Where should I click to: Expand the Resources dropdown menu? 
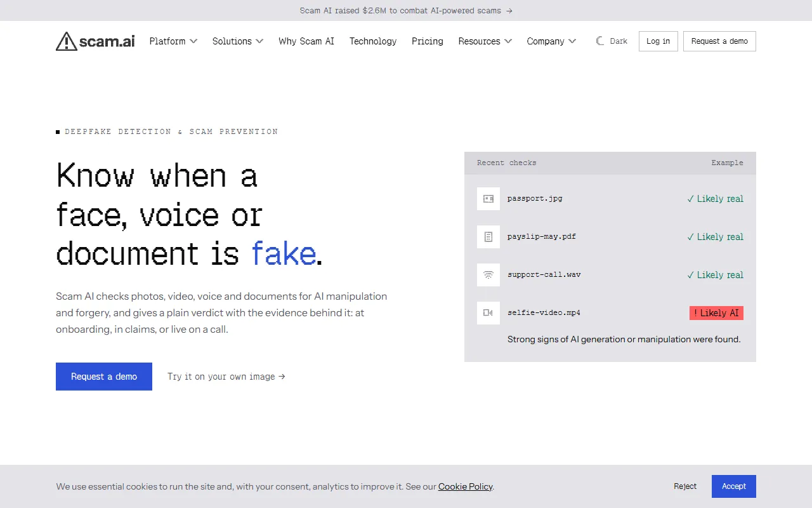[x=485, y=41]
